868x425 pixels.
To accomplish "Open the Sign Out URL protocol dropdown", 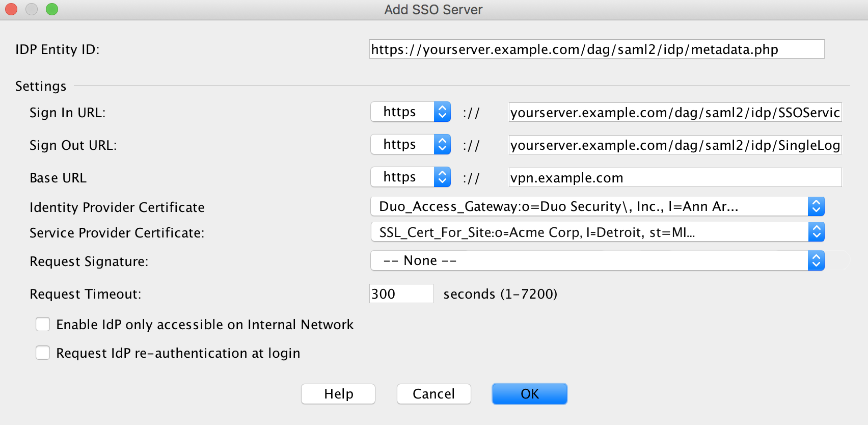I will tap(443, 144).
